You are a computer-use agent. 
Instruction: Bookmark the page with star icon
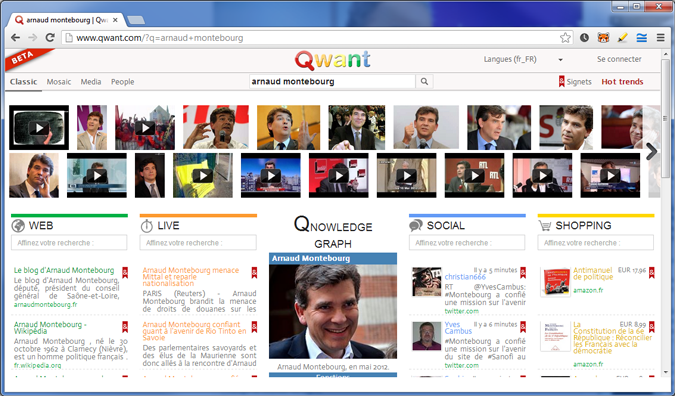click(565, 38)
